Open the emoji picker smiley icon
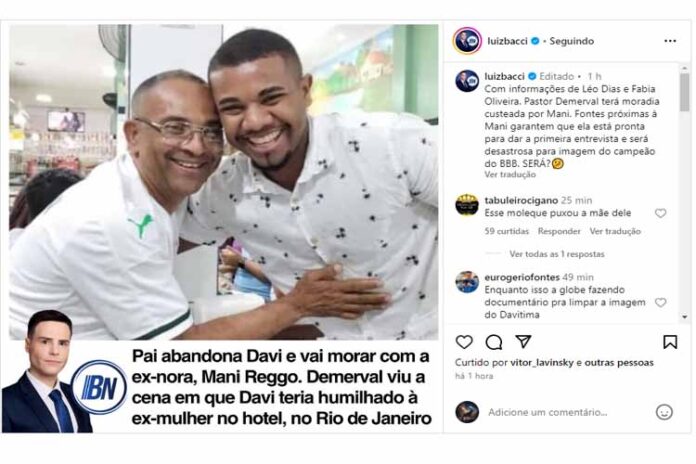The height and width of the screenshot is (464, 696). pyautogui.click(x=664, y=412)
